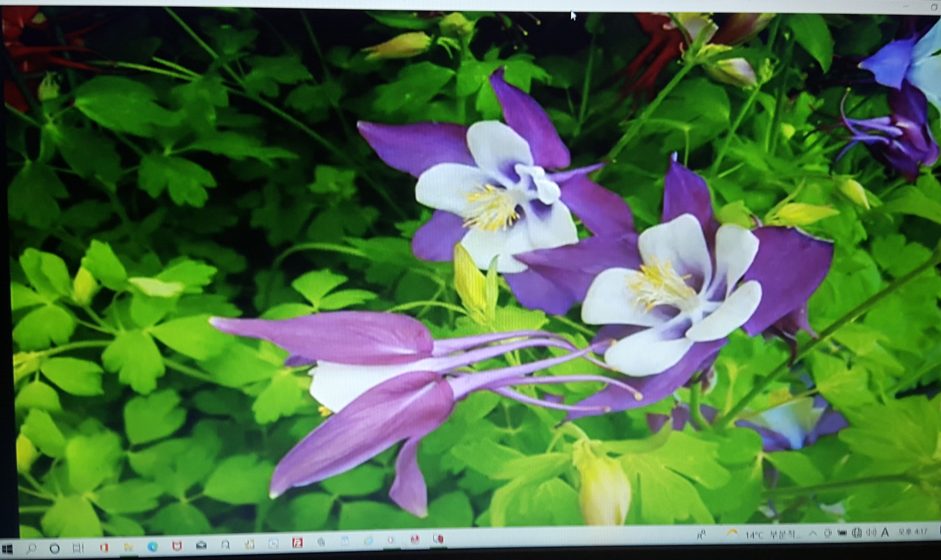The image size is (941, 560).
Task: Click the restore window button top-right
Action: tap(934, 7)
